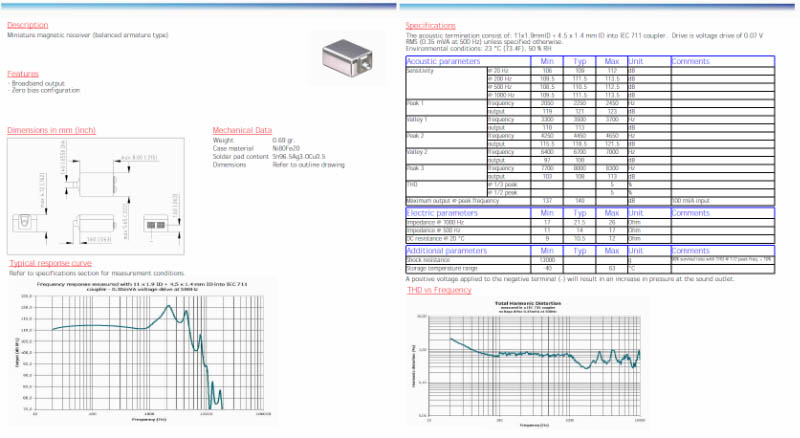Click 'Min' header in Electric parameters table
The width and height of the screenshot is (800, 438).
547,213
